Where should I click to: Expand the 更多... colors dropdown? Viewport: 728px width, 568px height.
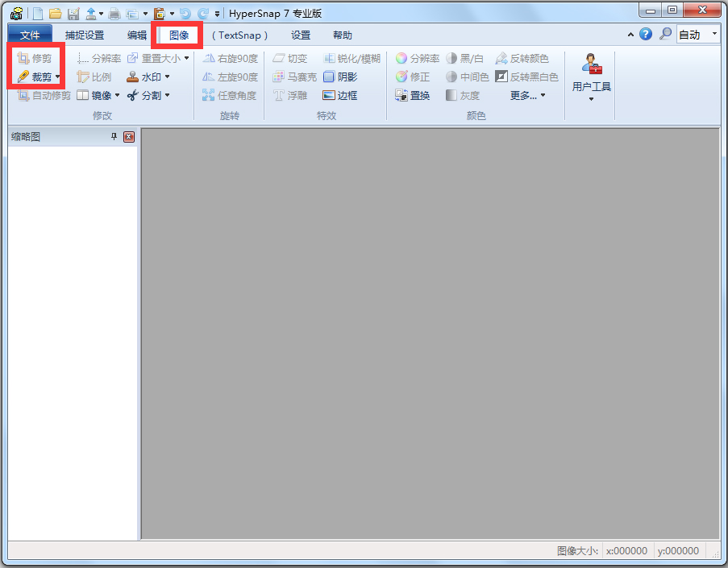point(528,96)
